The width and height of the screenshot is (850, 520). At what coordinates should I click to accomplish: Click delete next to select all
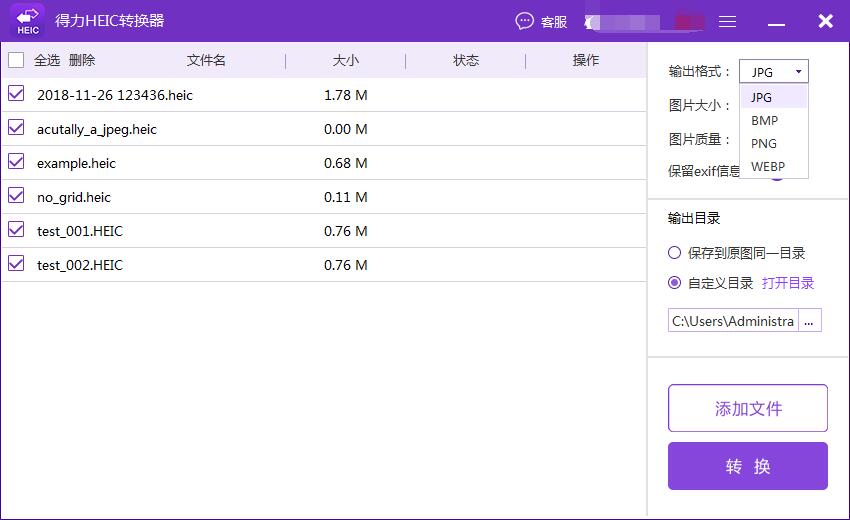82,60
